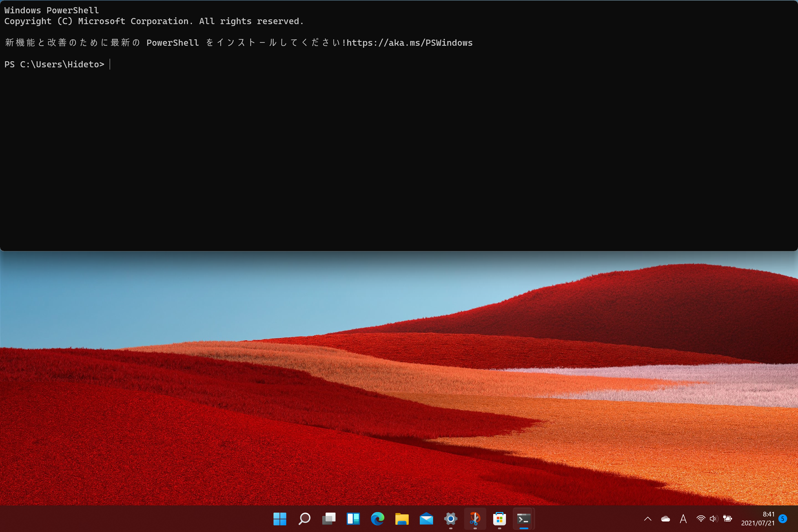798x532 pixels.
Task: Launch Microsoft Edge from the taskbar
Action: (378, 519)
